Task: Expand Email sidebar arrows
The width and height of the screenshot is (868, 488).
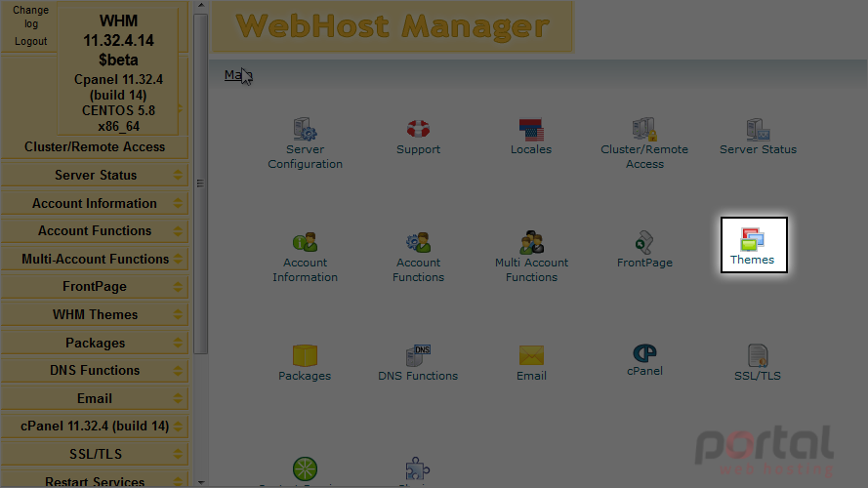Action: pos(178,398)
